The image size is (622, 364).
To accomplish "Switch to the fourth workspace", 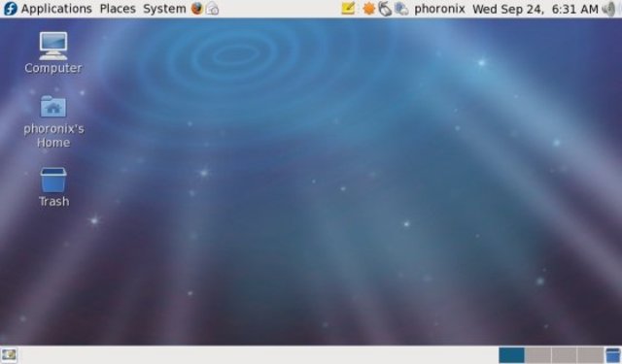I will coord(590,355).
